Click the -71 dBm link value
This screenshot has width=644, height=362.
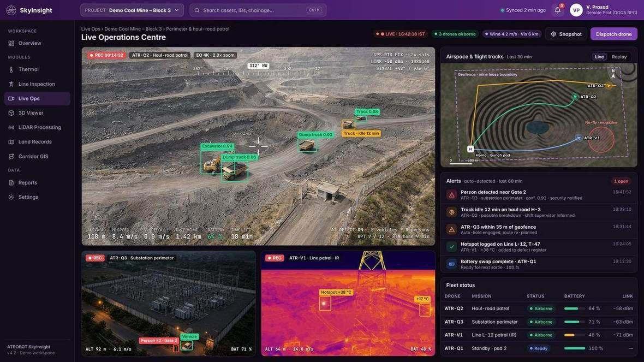(x=623, y=335)
